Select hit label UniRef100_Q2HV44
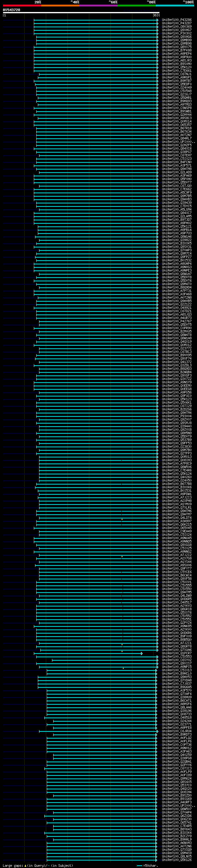This screenshot has width=197, height=868. click(x=176, y=115)
